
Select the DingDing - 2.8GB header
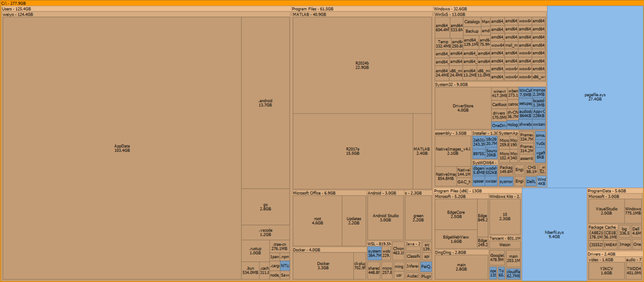(461, 253)
